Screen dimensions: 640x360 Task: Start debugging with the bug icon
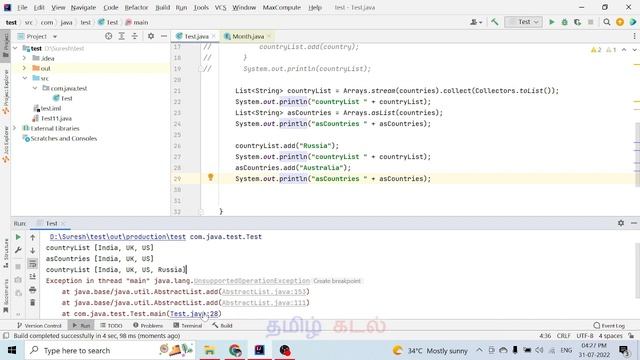[564, 22]
